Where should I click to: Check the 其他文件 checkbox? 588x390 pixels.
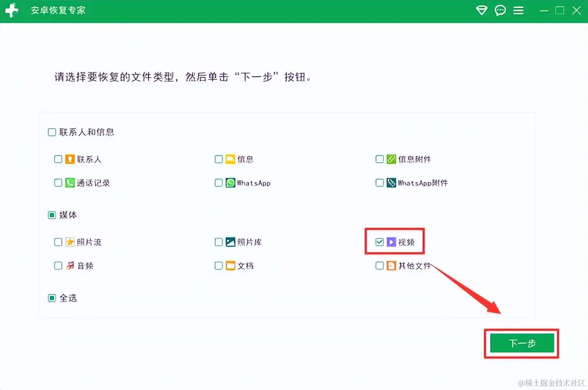pos(379,266)
